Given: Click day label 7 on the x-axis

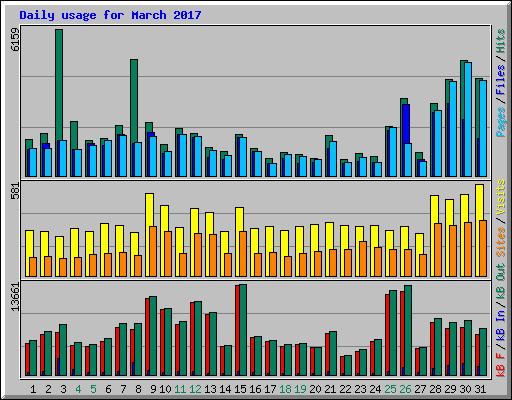Looking at the screenshot, I should click(x=123, y=389).
